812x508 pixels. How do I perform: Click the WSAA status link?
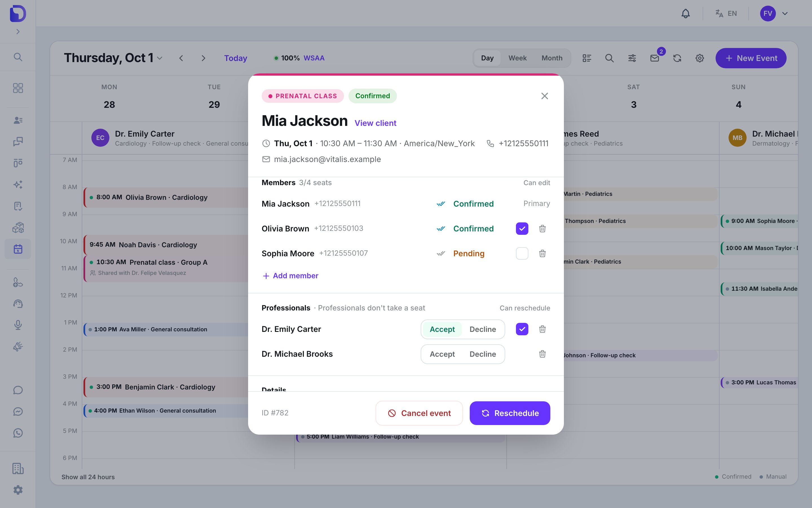[x=314, y=58]
